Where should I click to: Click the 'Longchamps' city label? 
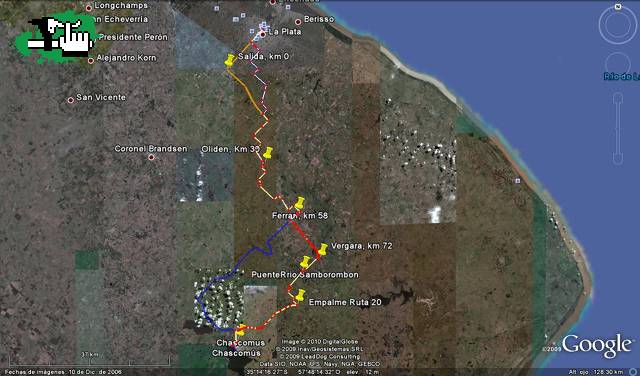click(121, 5)
